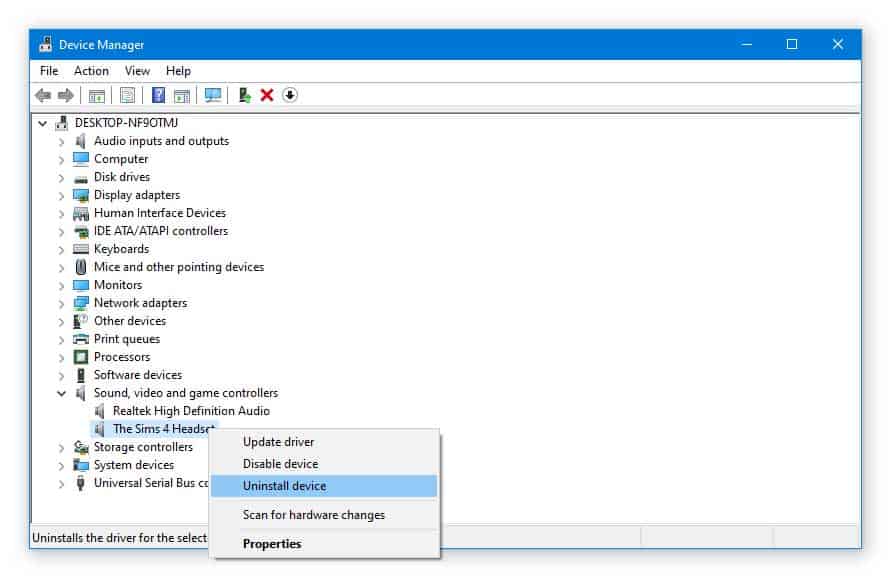Click the Human Interface Devices icon

click(81, 213)
